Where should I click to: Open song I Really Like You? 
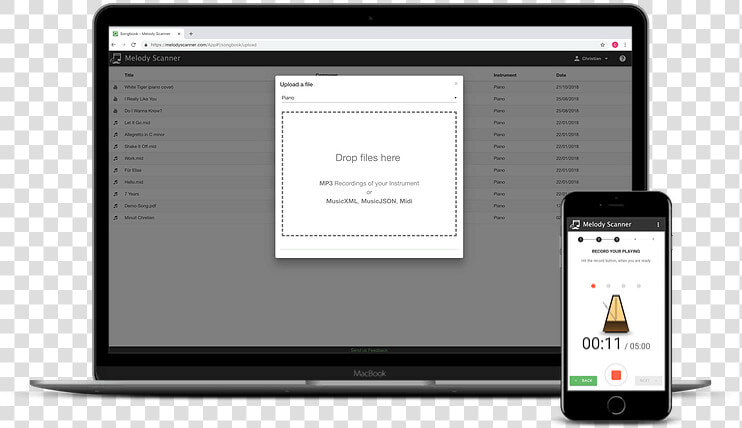coord(140,99)
